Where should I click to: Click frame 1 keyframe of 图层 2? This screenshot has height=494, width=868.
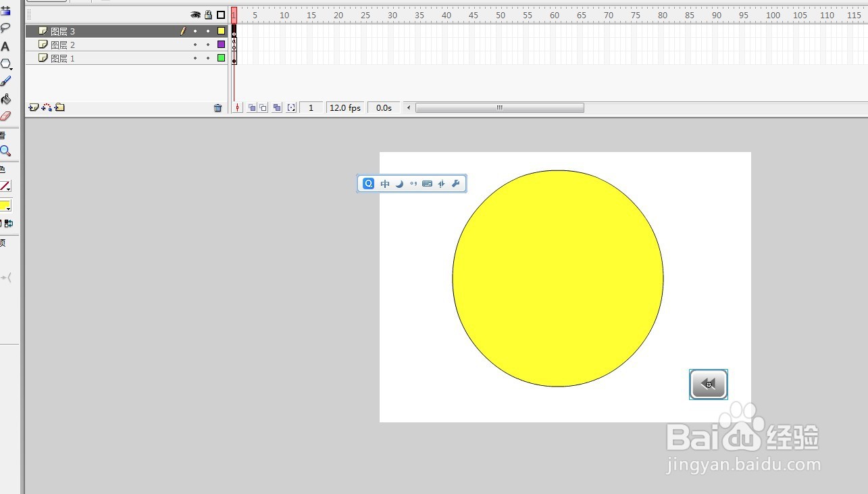tap(234, 45)
